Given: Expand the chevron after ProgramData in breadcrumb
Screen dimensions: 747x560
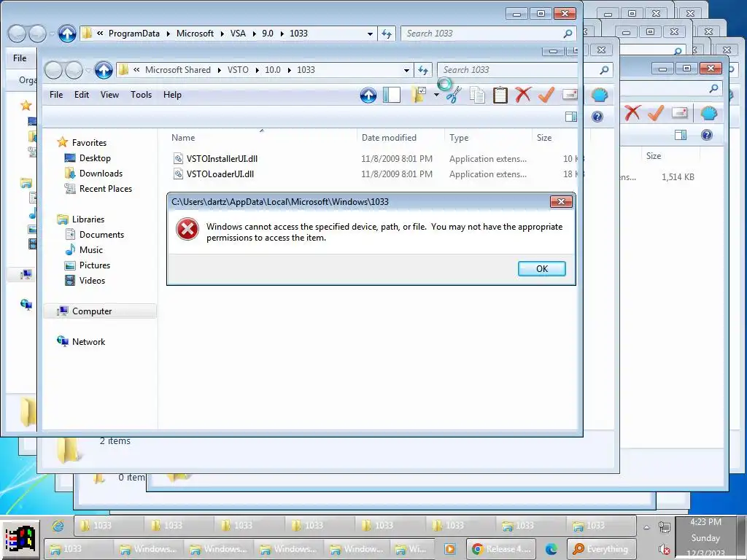Looking at the screenshot, I should [x=169, y=34].
